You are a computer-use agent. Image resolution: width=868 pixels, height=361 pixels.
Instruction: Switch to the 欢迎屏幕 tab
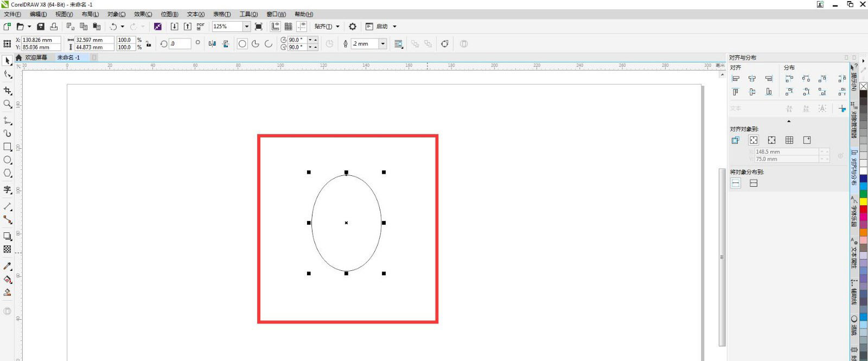tap(36, 58)
